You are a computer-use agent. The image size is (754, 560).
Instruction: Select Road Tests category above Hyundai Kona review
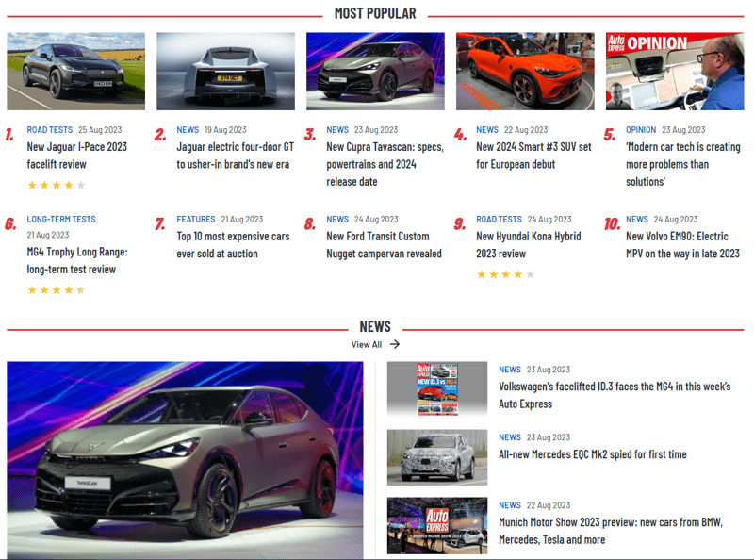pyautogui.click(x=499, y=219)
